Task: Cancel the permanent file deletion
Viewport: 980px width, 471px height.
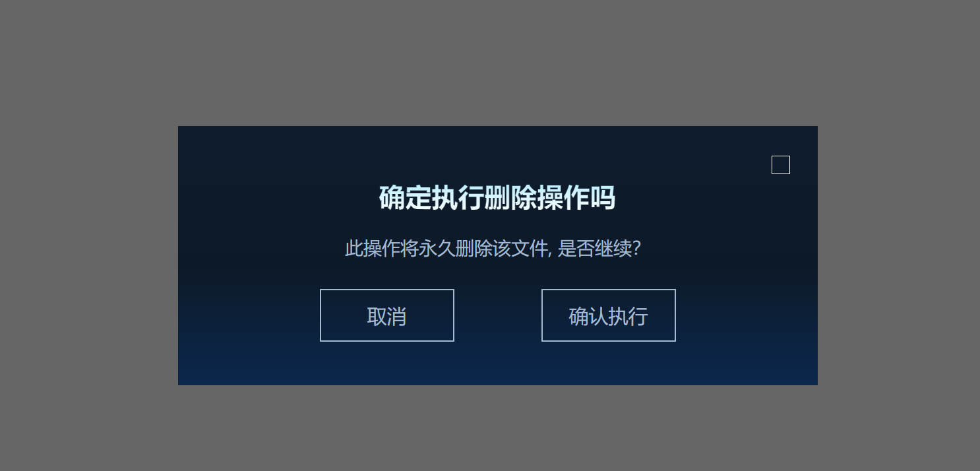Action: click(387, 315)
